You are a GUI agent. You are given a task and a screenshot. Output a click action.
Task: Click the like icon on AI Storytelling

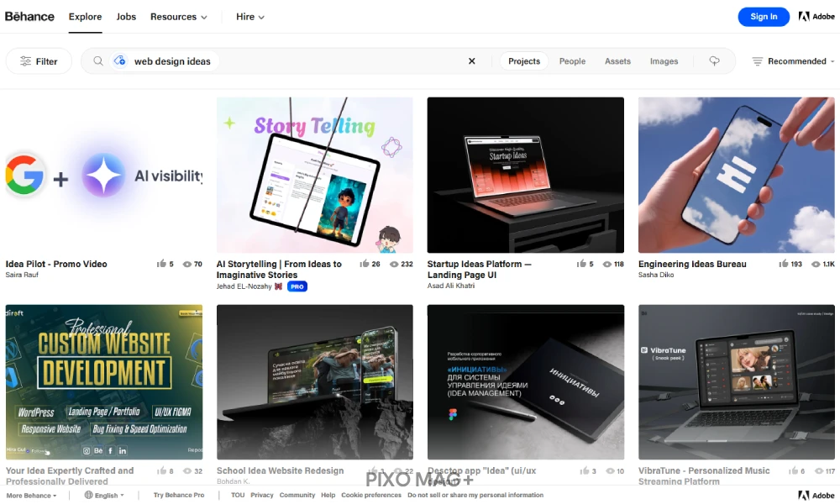click(365, 264)
